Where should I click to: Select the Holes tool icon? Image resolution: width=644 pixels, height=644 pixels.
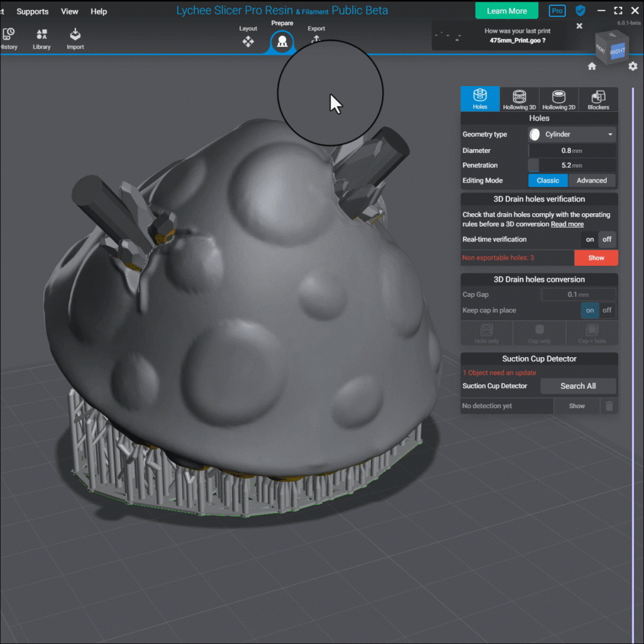[480, 99]
